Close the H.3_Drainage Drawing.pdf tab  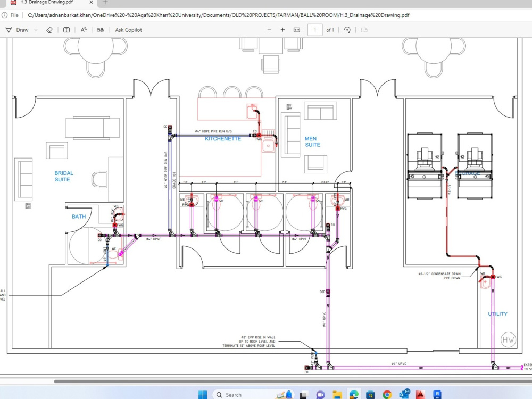tap(91, 2)
